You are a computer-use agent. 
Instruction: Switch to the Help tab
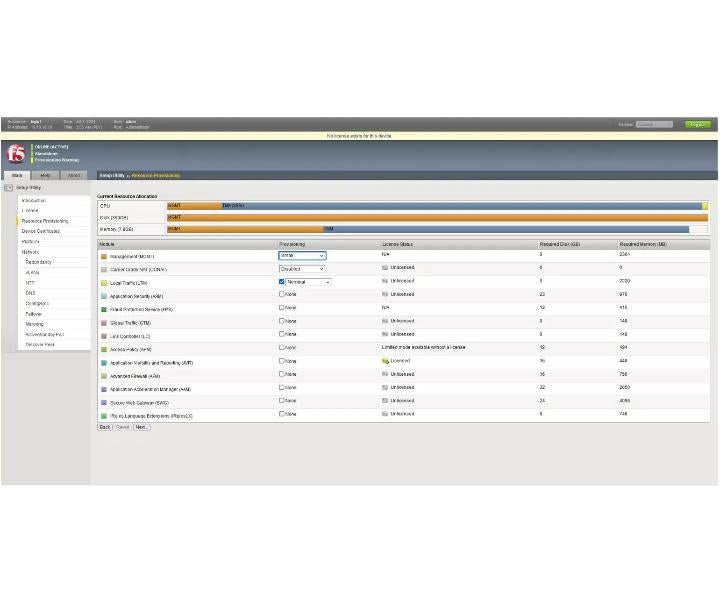[45, 175]
